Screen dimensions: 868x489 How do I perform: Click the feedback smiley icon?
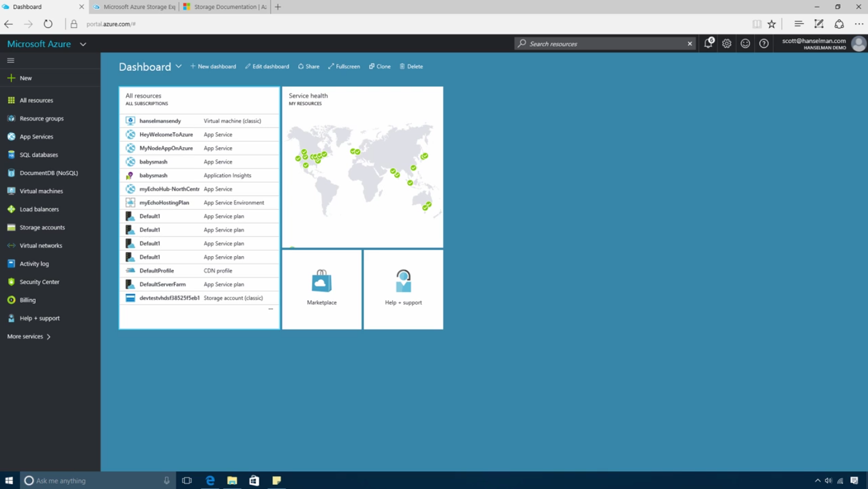[x=745, y=43]
